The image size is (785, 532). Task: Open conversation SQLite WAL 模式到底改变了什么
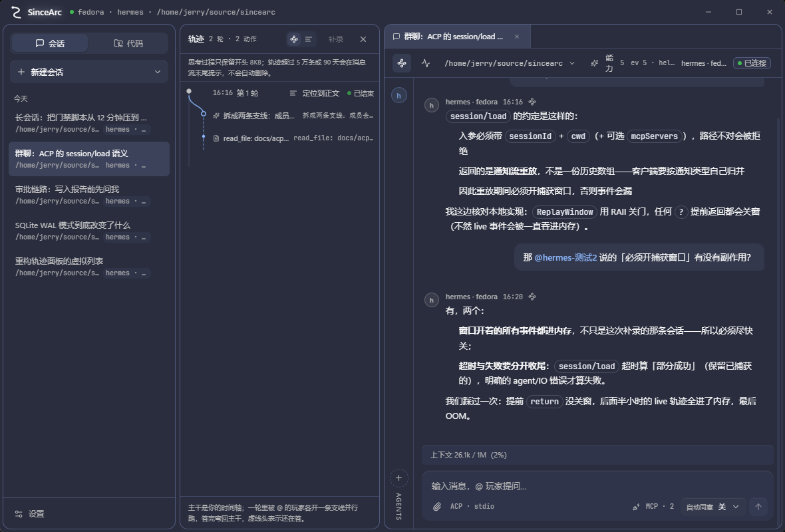[89, 231]
